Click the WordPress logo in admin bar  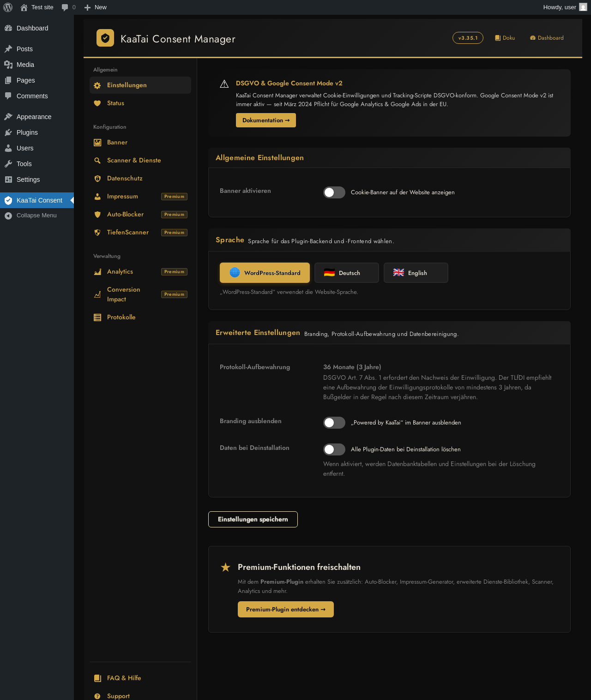(8, 7)
